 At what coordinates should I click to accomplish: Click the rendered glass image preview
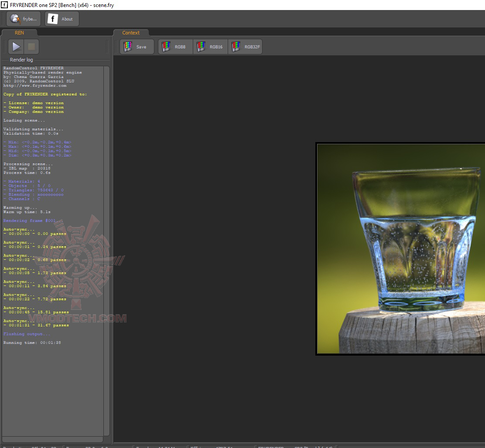point(400,249)
